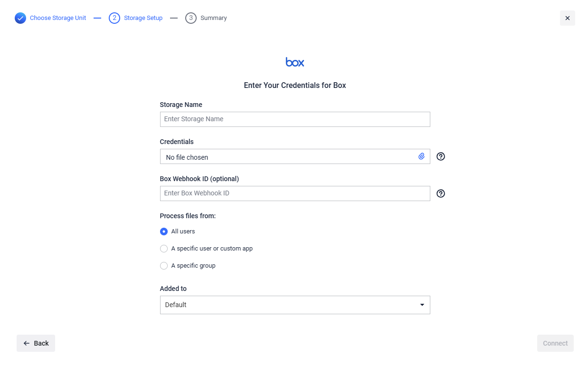Click the Enter Your Credentials for Box heading

pyautogui.click(x=295, y=86)
